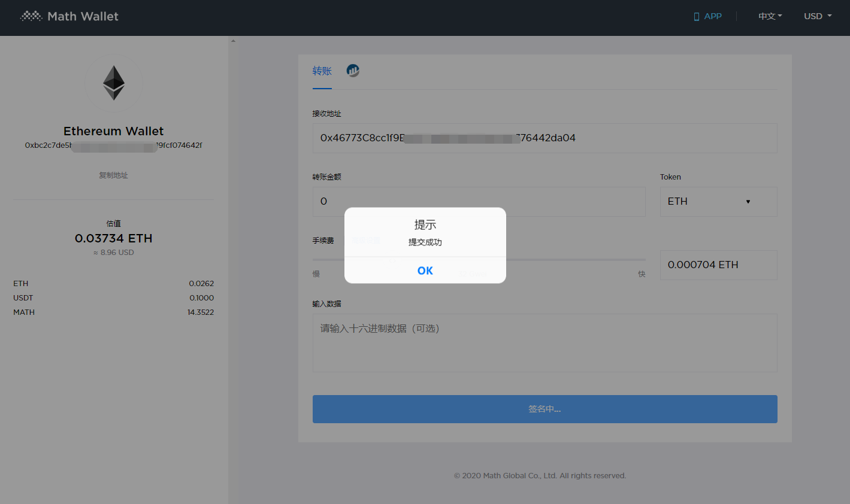Viewport: 850px width, 504px height.
Task: Focus the 接收地址 recipient address field
Action: (545, 138)
